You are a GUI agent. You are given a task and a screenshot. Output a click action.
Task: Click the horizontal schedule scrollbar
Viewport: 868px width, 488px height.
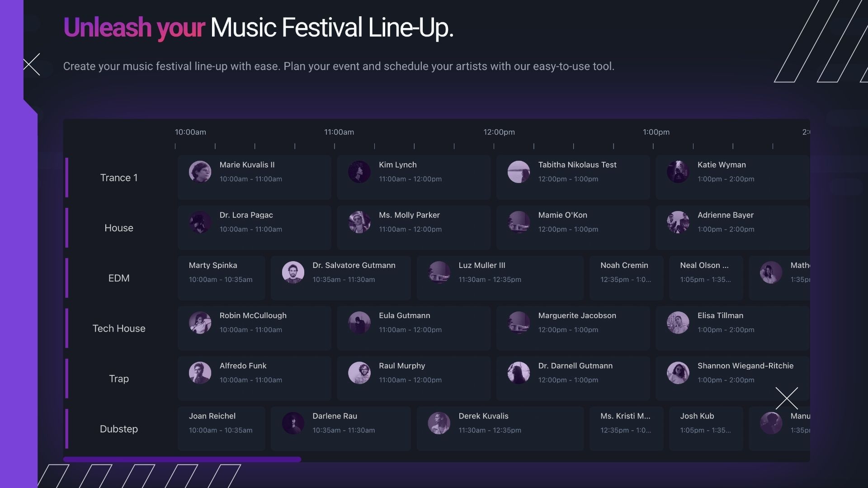click(x=182, y=460)
